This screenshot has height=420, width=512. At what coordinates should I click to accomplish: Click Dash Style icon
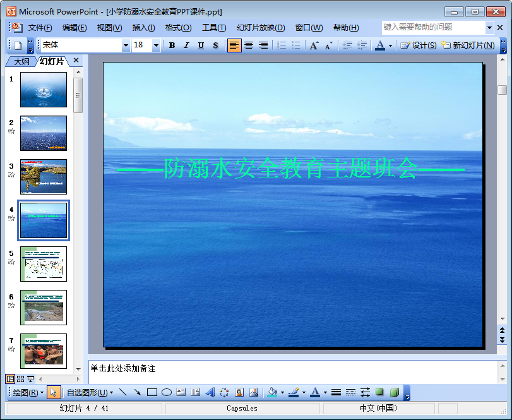click(x=350, y=392)
